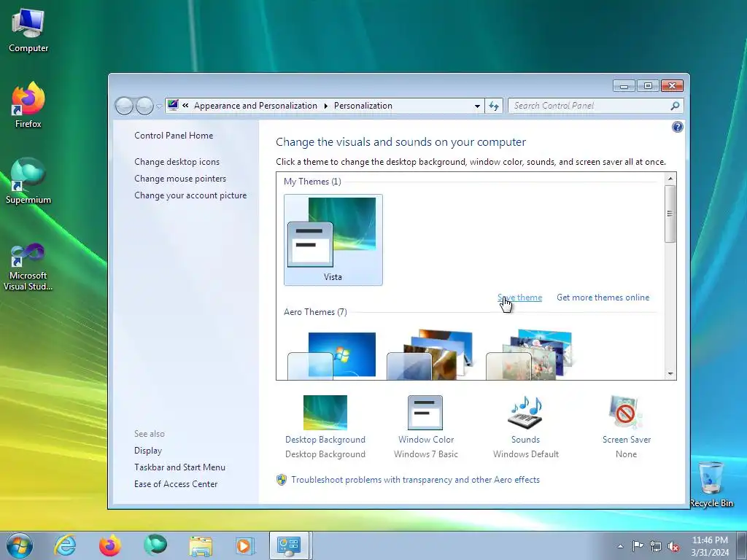Open Change your account picture
The width and height of the screenshot is (747, 560).
tap(190, 195)
